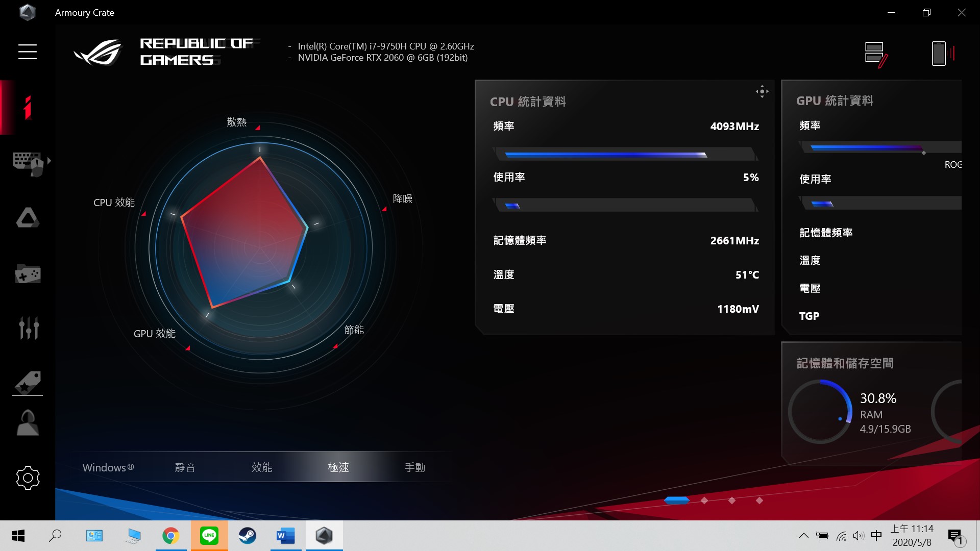Viewport: 980px width, 551px height.
Task: Click the CPU 統計資料 panel title
Action: click(x=528, y=102)
